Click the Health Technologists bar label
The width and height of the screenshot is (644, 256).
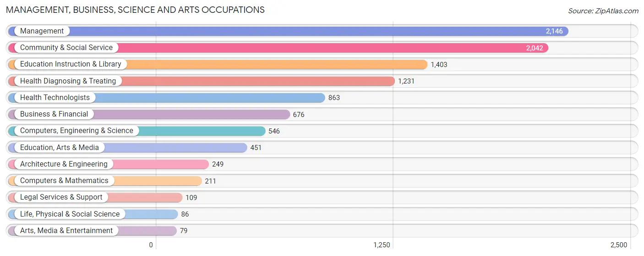click(55, 97)
